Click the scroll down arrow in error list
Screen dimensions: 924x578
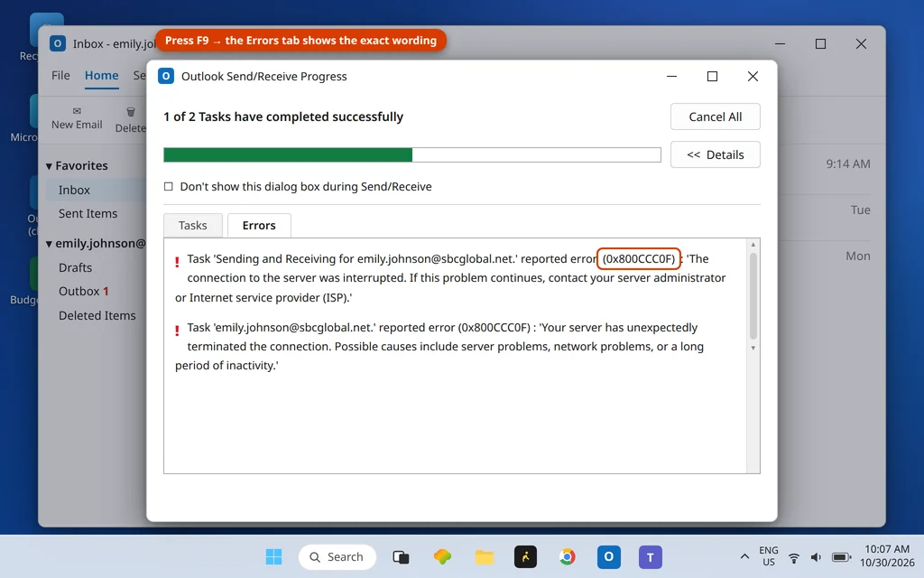tap(753, 348)
